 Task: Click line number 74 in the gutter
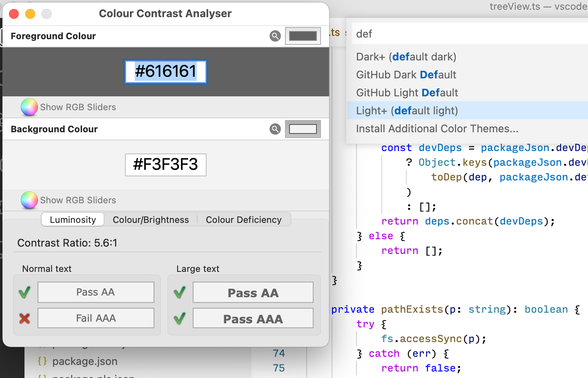point(279,353)
